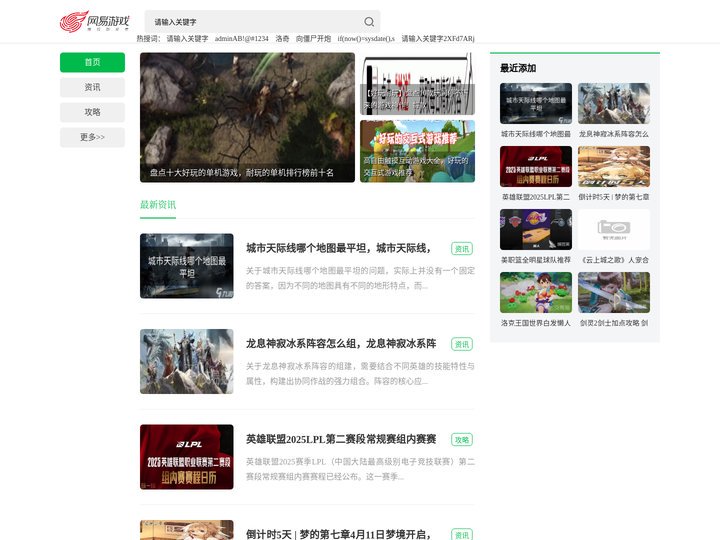This screenshot has height=540, width=720.
Task: Click summary text 关于龙息神寂冰系阵容的组建
Action: click(360, 374)
